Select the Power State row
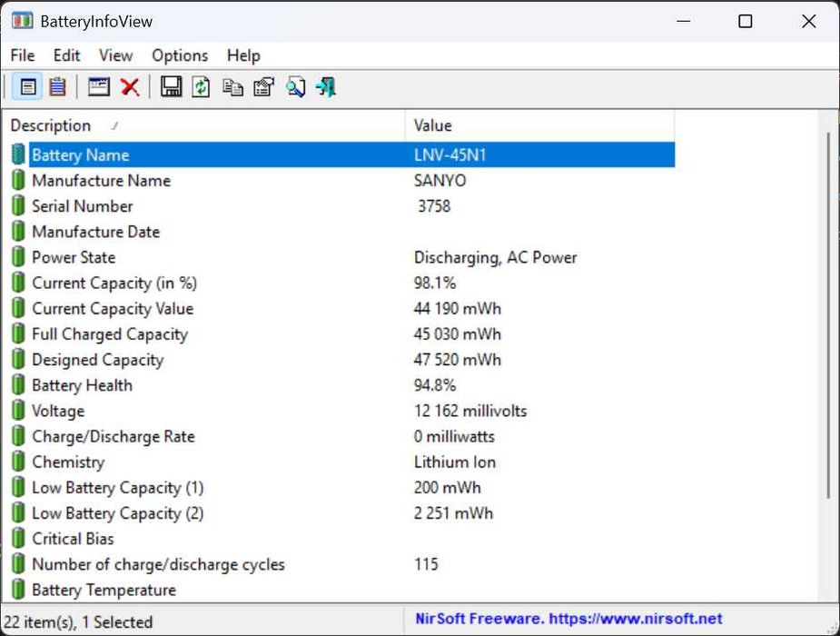 (342, 257)
